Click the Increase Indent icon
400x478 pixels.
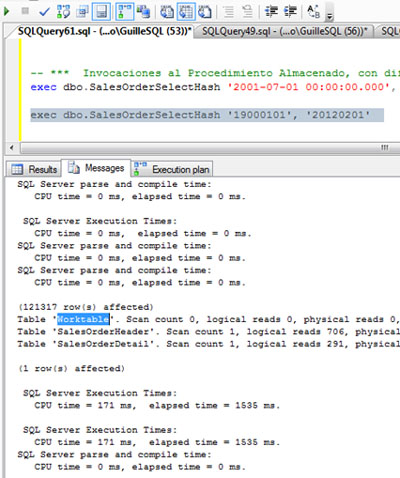pos(290,12)
